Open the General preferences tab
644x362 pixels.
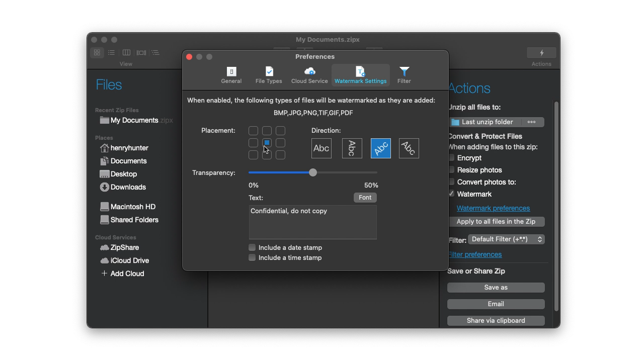pyautogui.click(x=231, y=75)
